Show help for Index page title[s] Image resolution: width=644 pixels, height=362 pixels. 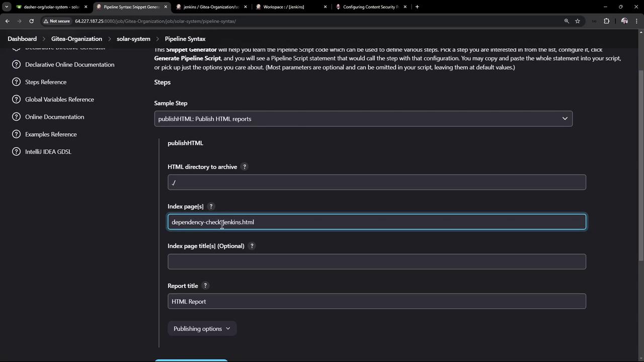point(252,246)
